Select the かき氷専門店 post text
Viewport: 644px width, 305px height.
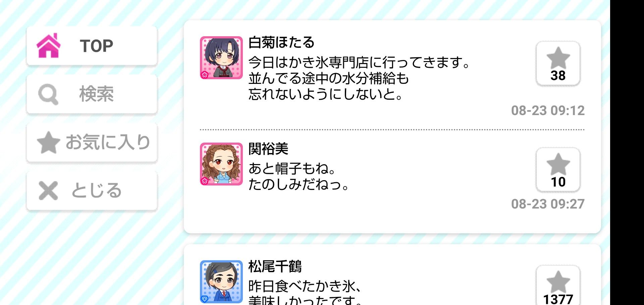tap(359, 79)
